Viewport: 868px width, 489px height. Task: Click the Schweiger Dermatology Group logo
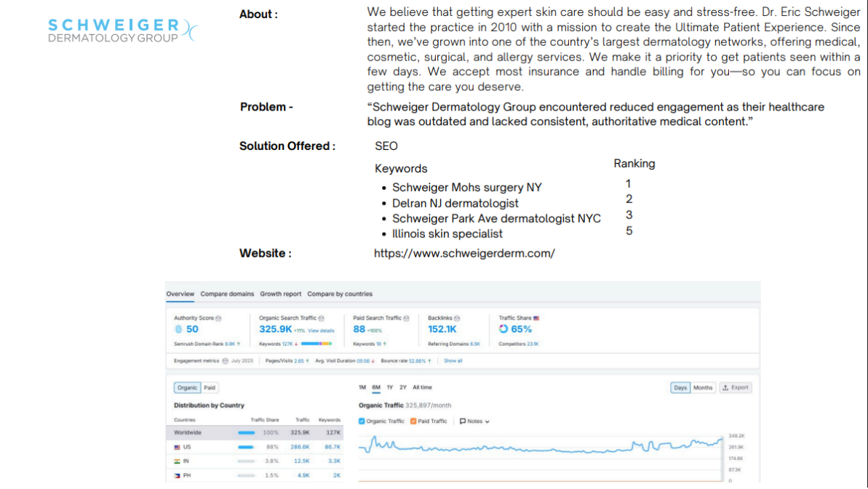point(123,31)
